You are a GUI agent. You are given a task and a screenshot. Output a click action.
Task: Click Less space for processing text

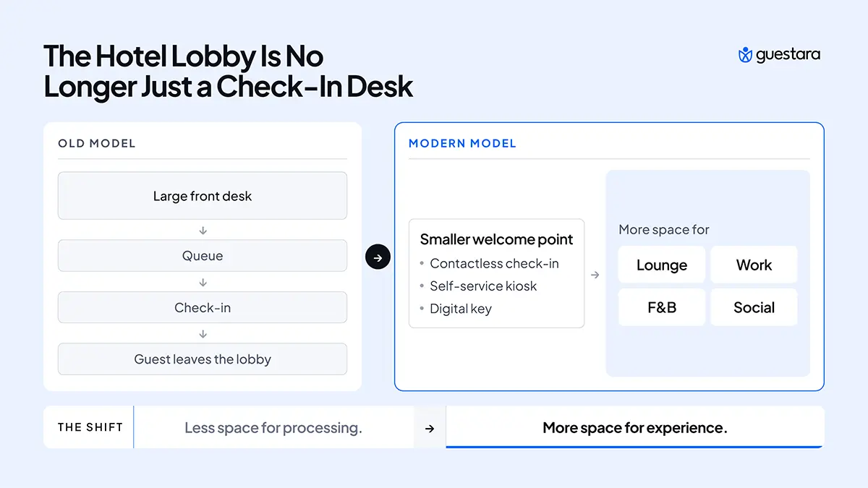[273, 428]
